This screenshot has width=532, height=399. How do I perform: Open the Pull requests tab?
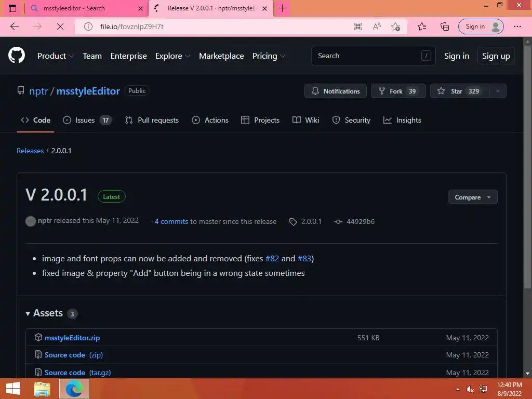click(152, 120)
